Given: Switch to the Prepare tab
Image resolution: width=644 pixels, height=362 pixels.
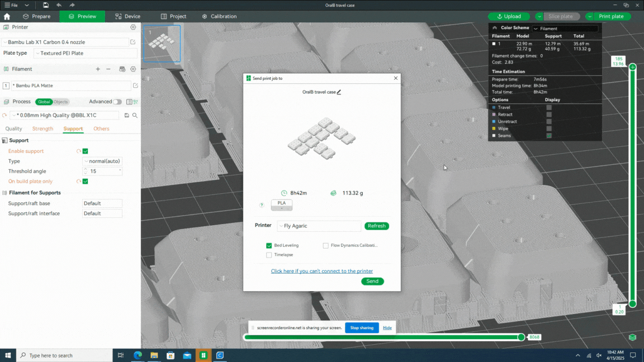Looking at the screenshot, I should 37,16.
